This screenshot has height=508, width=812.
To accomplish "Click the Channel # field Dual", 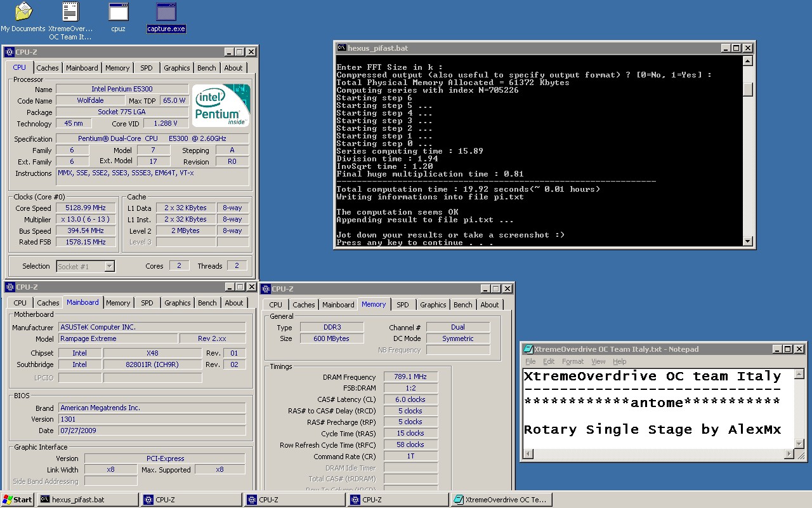I will (458, 327).
